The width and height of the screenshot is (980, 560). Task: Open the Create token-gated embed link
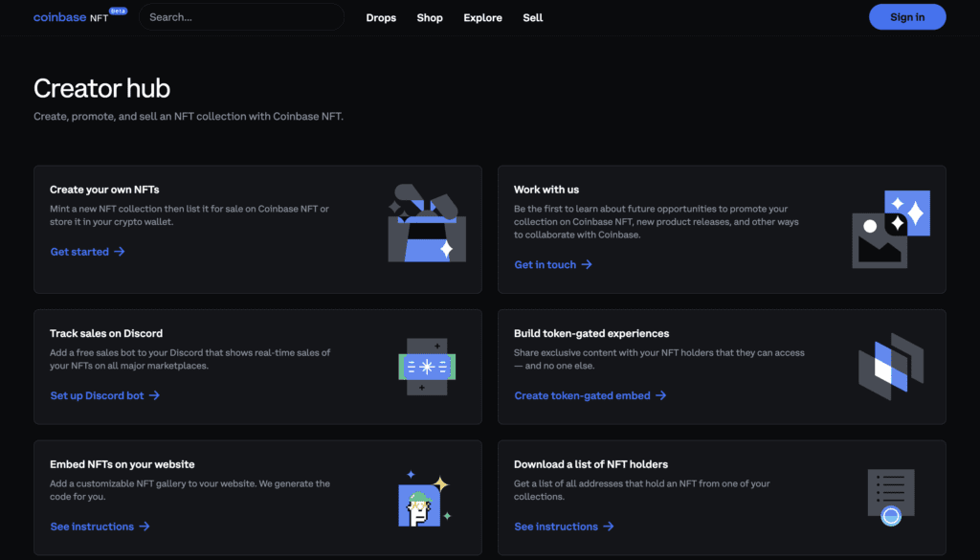point(582,395)
